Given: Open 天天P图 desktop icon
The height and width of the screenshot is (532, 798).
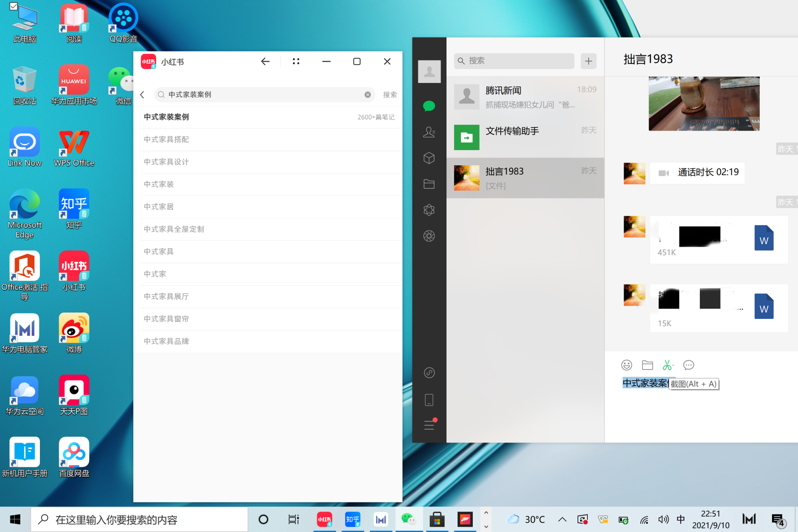Looking at the screenshot, I should pos(74,395).
